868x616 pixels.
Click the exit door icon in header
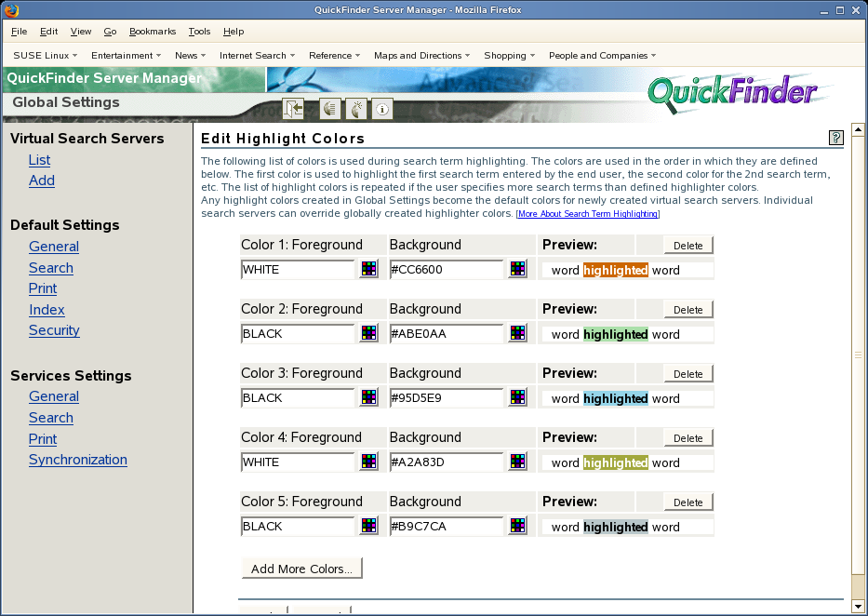click(293, 109)
